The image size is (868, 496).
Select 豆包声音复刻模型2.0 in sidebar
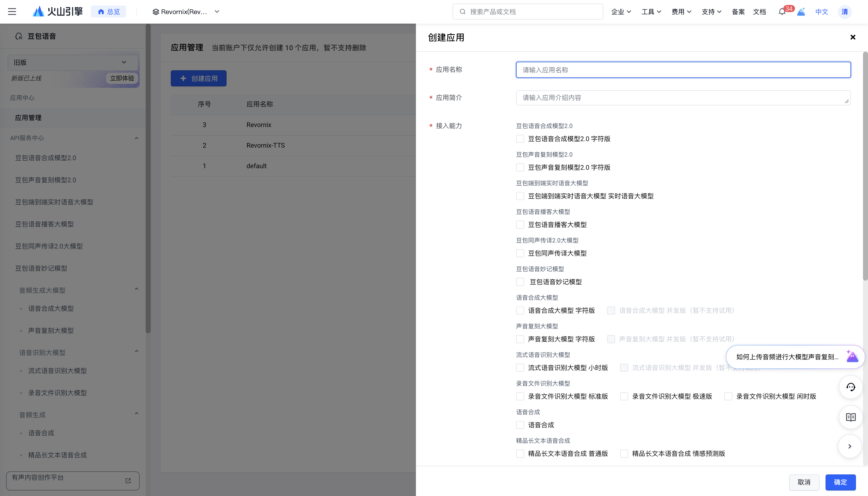(x=46, y=180)
